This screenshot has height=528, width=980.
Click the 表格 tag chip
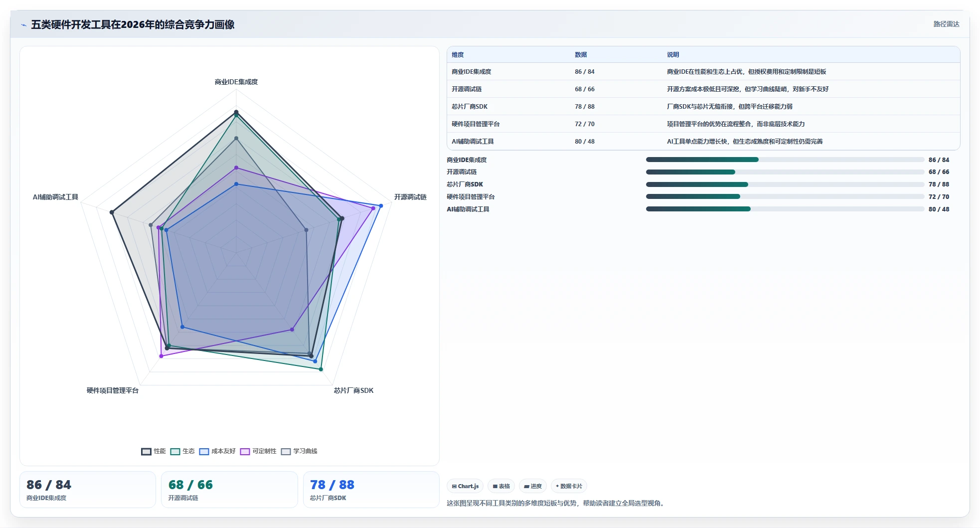501,486
